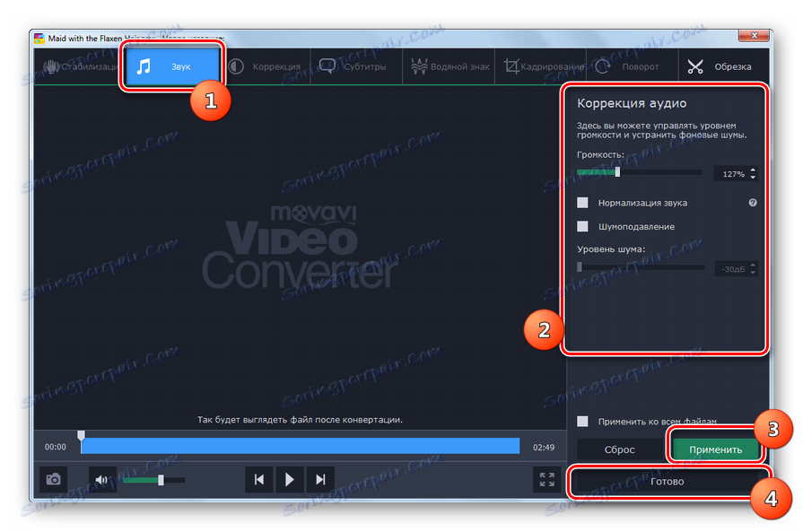Decrease volume percent with down arrow
This screenshot has width=803, height=532.
(753, 177)
